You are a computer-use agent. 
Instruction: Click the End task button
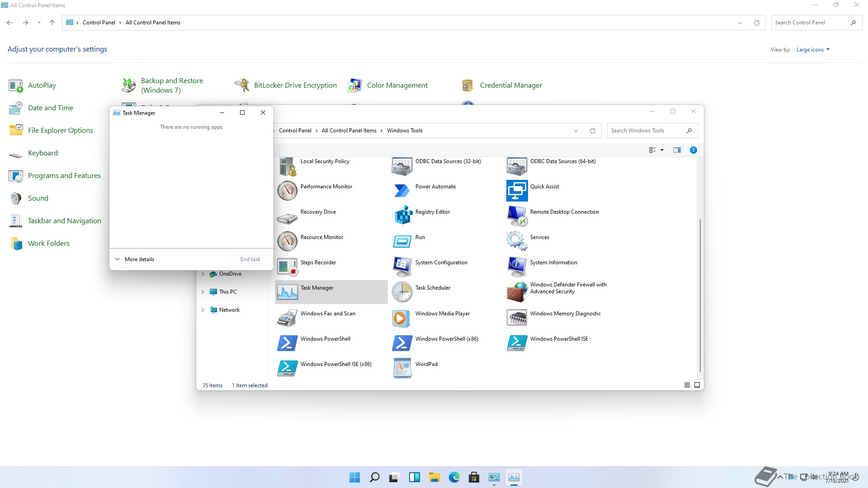(250, 259)
